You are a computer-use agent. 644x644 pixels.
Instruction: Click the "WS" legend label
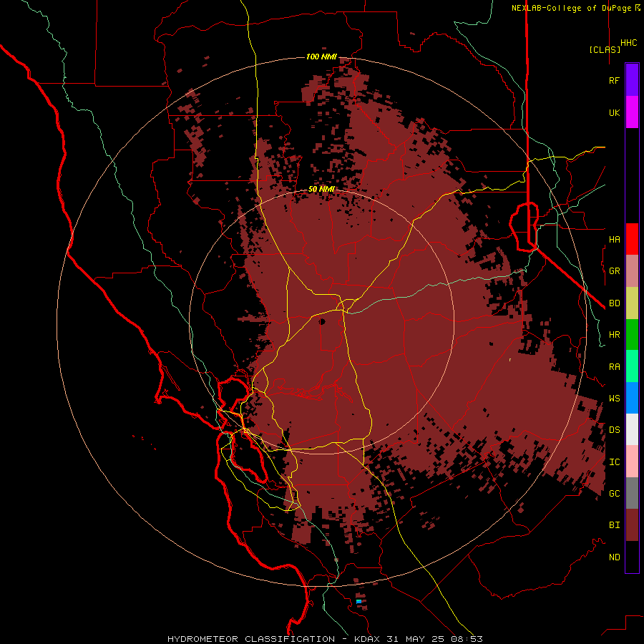click(614, 398)
